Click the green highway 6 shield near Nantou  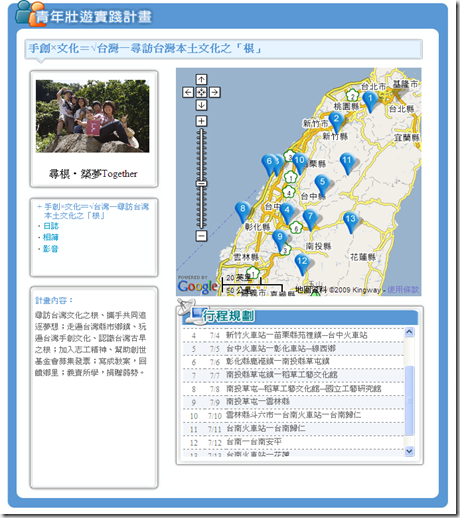(x=296, y=228)
